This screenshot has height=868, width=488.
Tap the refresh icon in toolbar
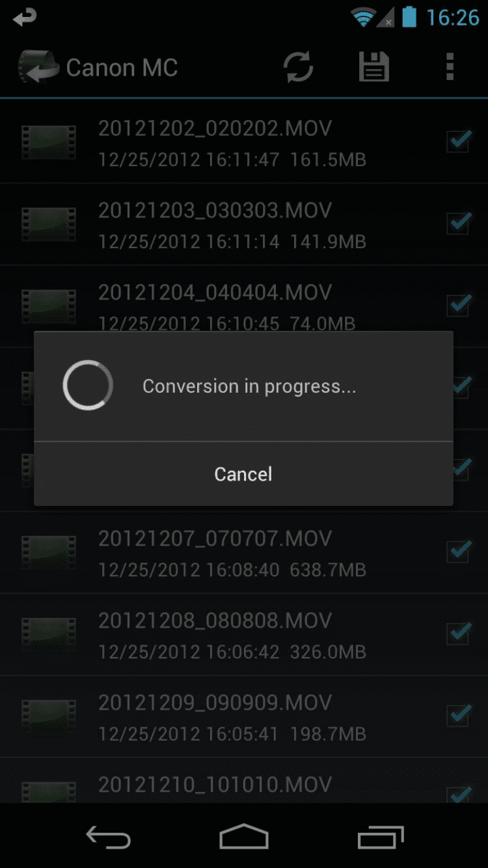298,67
